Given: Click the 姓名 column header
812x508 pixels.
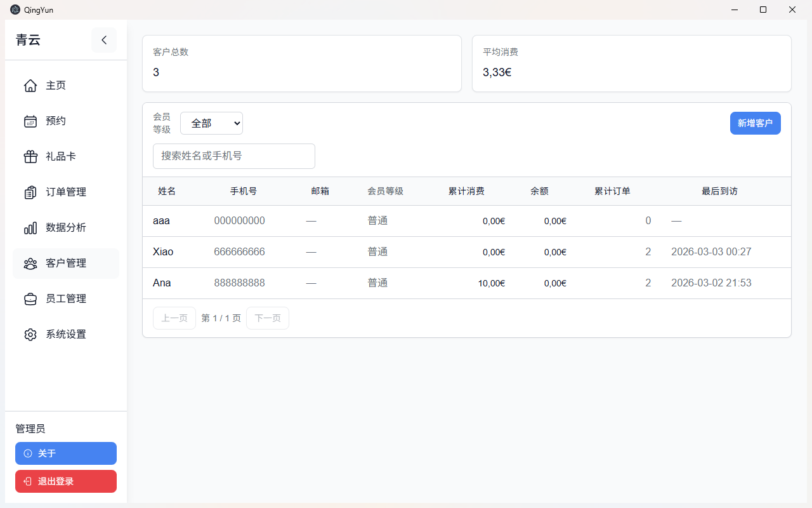Looking at the screenshot, I should point(167,191).
